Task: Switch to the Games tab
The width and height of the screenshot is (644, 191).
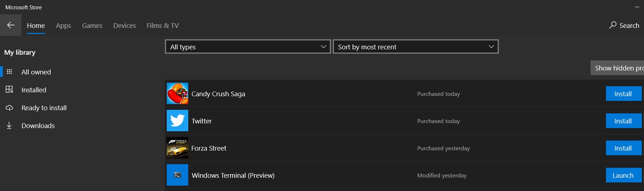Action: point(92,25)
